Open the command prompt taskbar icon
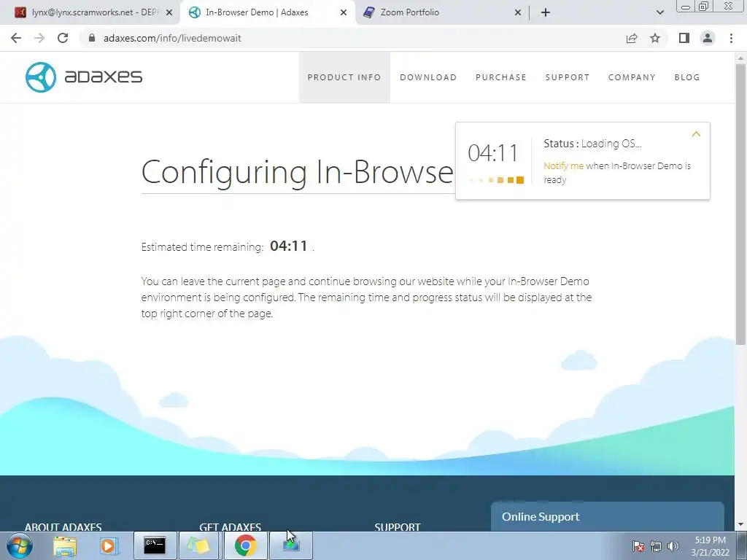This screenshot has height=560, width=747. tap(155, 545)
